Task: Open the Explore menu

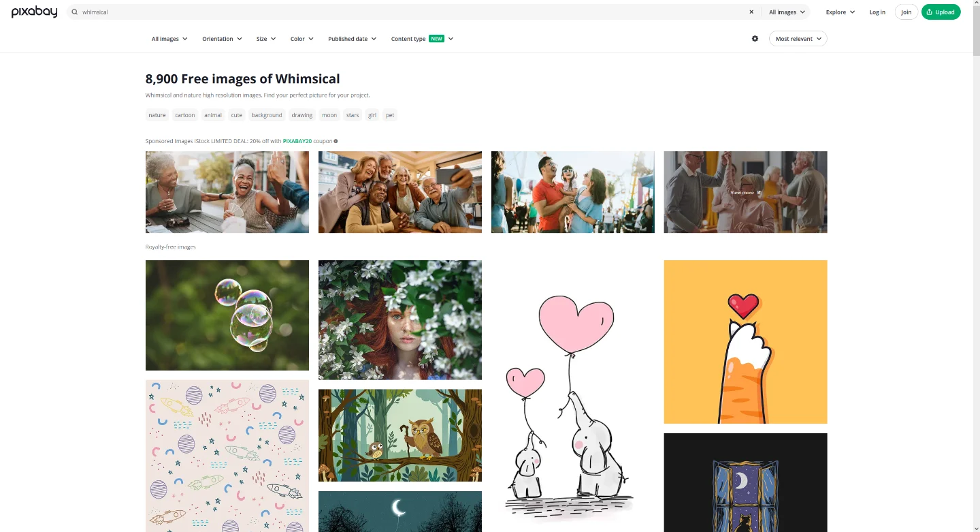Action: pyautogui.click(x=840, y=12)
